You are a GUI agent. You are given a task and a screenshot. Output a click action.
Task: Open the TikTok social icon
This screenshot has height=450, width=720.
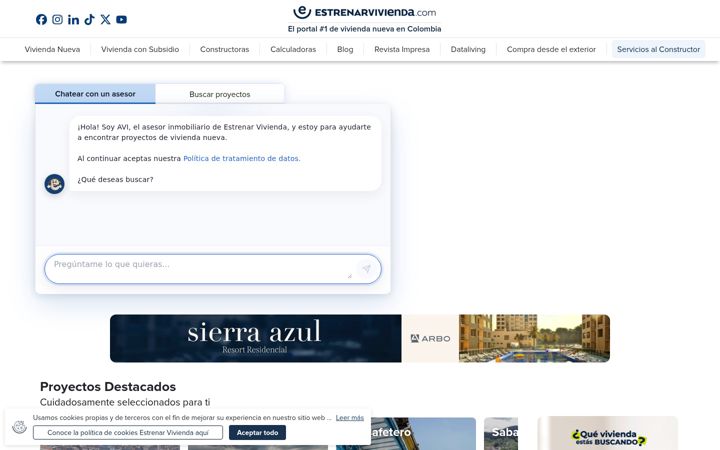coord(90,19)
